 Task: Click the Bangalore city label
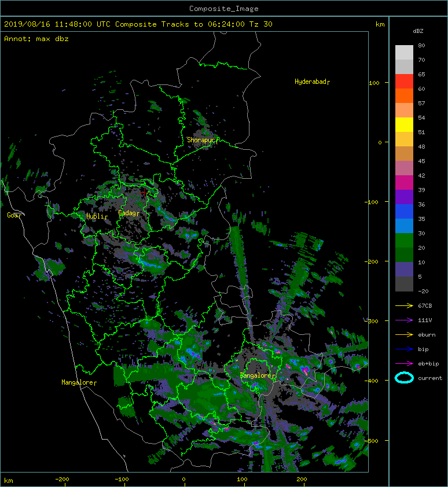tap(257, 375)
